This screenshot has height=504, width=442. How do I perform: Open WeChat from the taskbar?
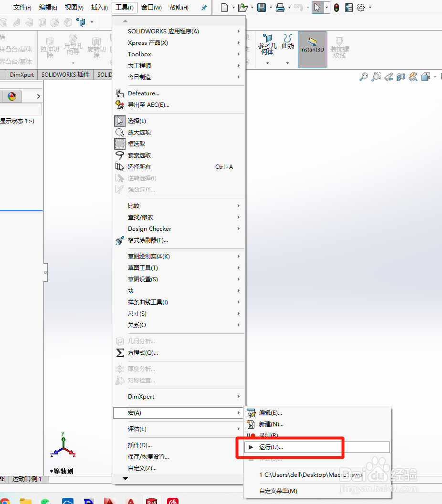coord(46,501)
